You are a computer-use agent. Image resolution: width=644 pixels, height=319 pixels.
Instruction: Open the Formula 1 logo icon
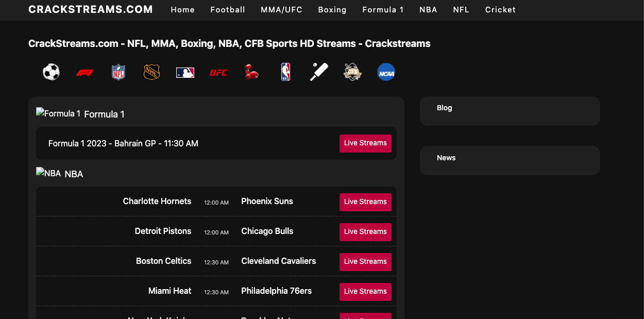(x=84, y=73)
